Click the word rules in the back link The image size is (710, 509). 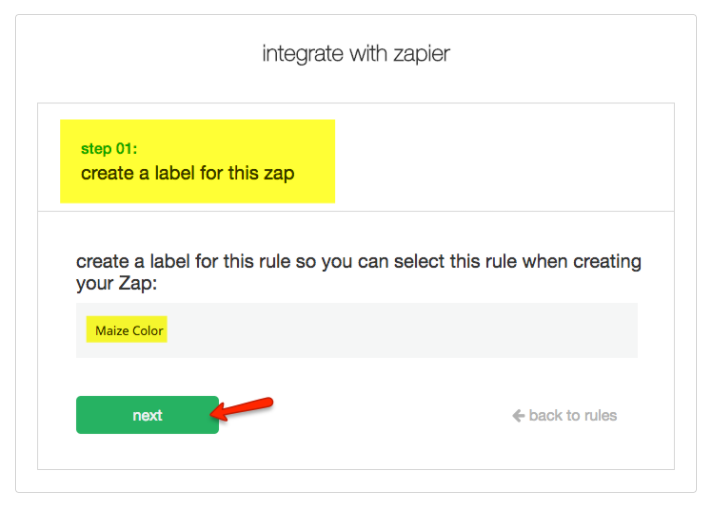(x=598, y=415)
